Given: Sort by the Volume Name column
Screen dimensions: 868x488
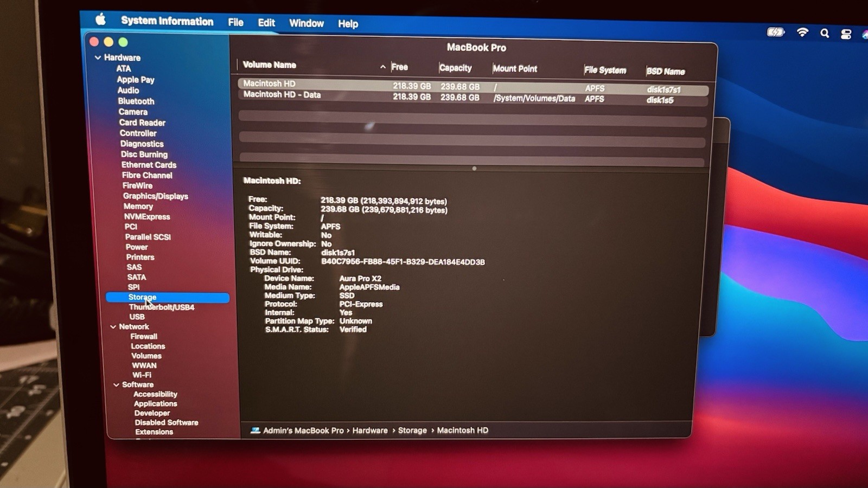Looking at the screenshot, I should [x=270, y=65].
